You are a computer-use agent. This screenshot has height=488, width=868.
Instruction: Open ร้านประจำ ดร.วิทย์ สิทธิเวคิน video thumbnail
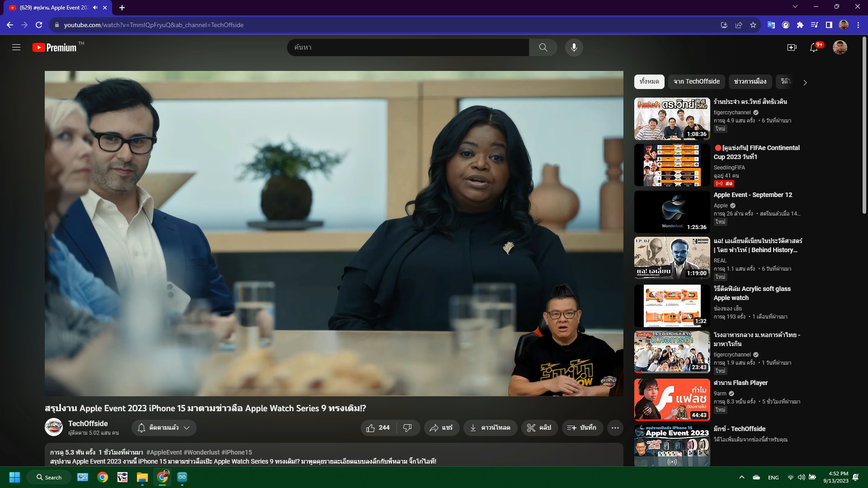click(x=672, y=119)
